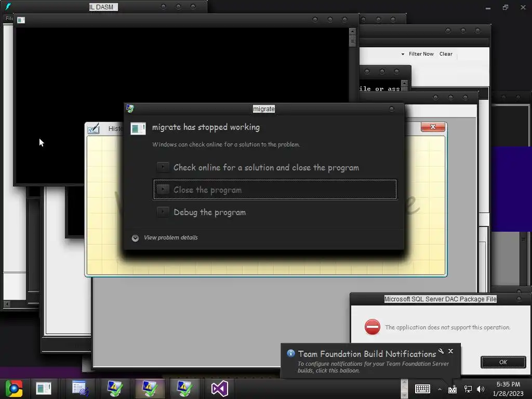Click the scroll thumb of the large console window

point(353,41)
